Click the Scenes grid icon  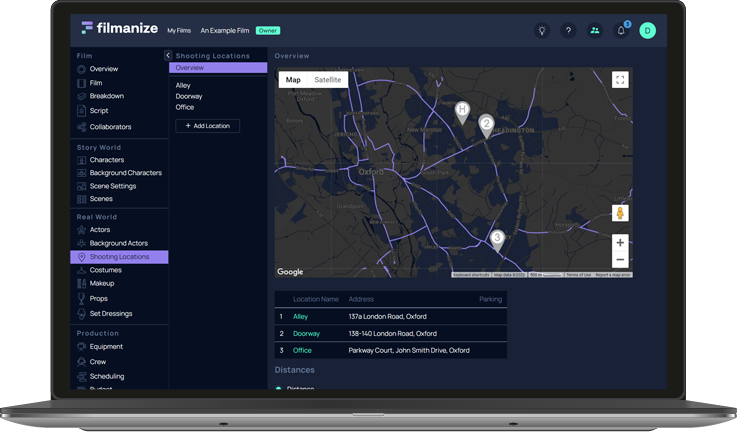[x=81, y=199]
